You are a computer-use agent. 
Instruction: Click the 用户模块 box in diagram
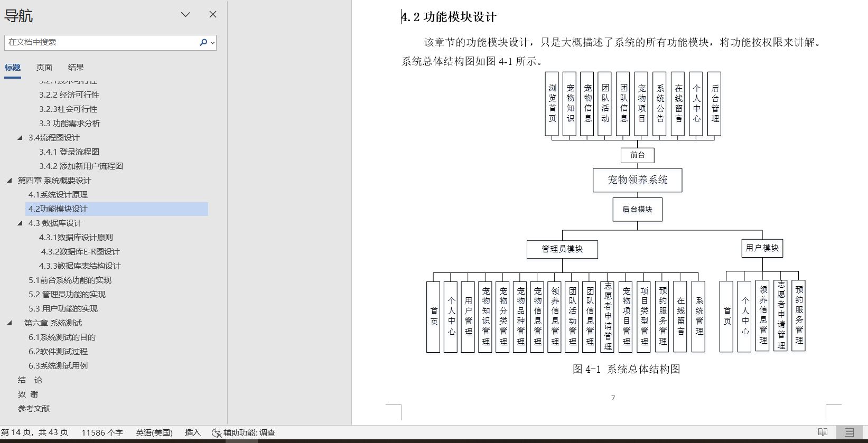point(762,248)
